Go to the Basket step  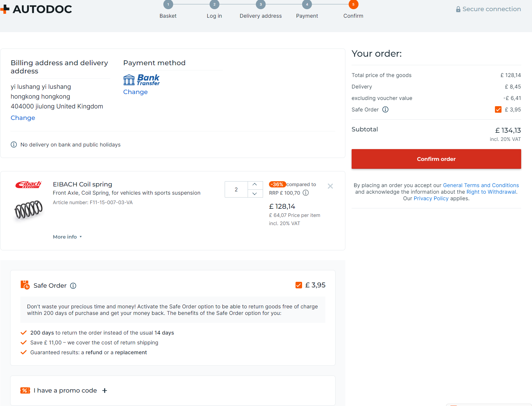click(x=168, y=5)
